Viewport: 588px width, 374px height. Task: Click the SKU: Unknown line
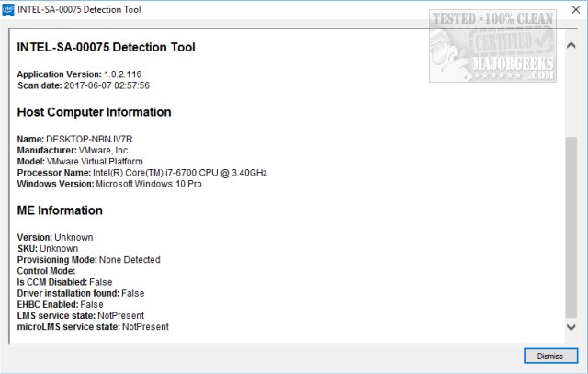[x=48, y=249]
